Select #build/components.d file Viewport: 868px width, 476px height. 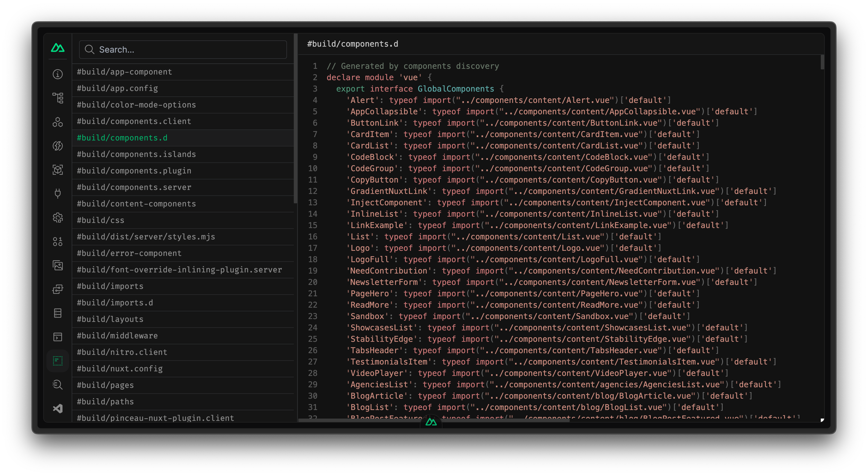(x=122, y=137)
